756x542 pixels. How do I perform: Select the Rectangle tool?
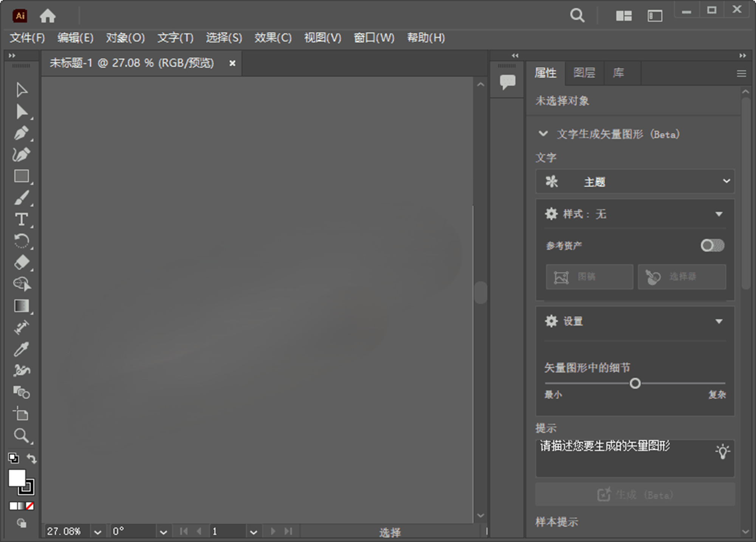click(x=22, y=176)
